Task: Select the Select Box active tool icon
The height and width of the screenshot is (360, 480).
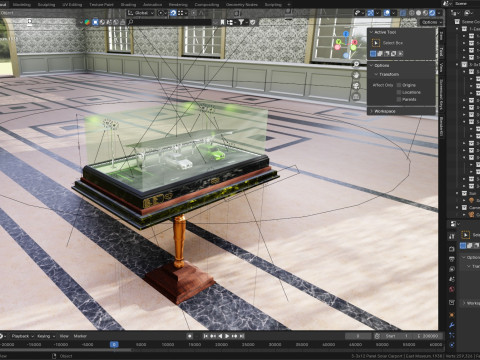Action: (x=376, y=43)
